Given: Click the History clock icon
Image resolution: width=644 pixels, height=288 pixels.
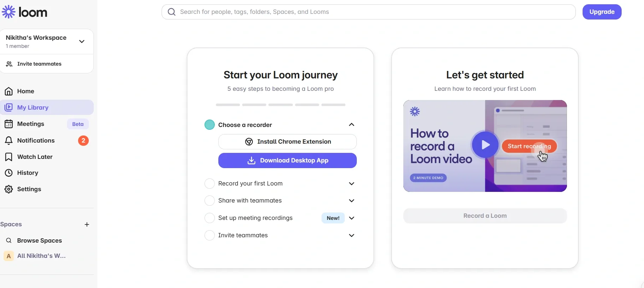Looking at the screenshot, I should [9, 173].
